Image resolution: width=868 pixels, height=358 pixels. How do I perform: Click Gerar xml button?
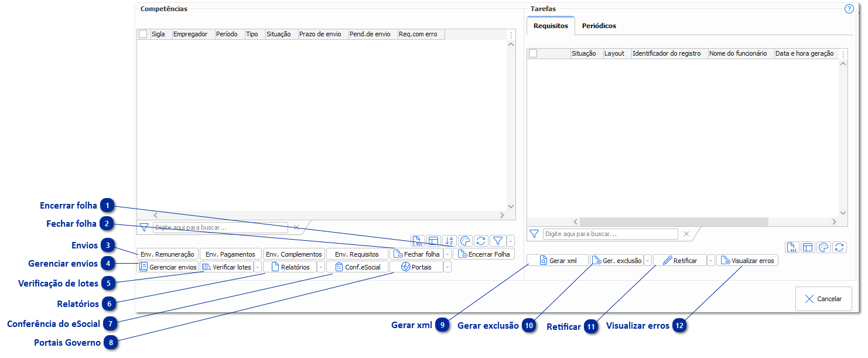coord(558,261)
